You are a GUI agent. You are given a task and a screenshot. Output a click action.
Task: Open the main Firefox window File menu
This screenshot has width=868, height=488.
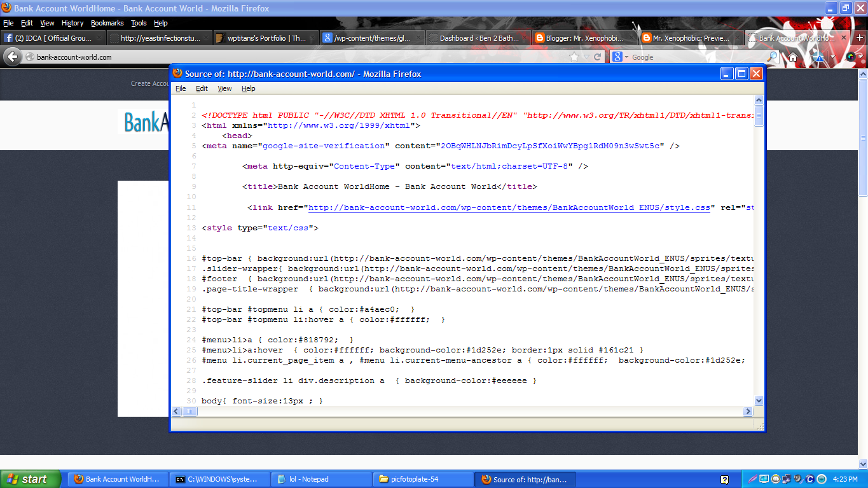click(8, 23)
